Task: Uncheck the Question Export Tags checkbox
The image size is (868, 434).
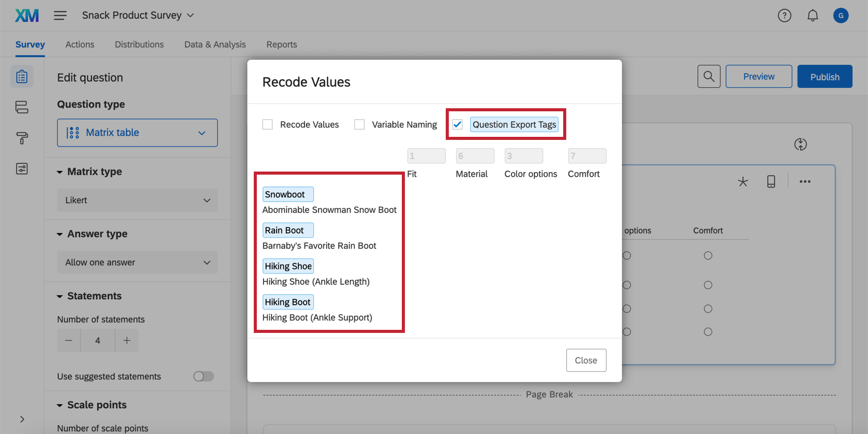Action: 457,125
